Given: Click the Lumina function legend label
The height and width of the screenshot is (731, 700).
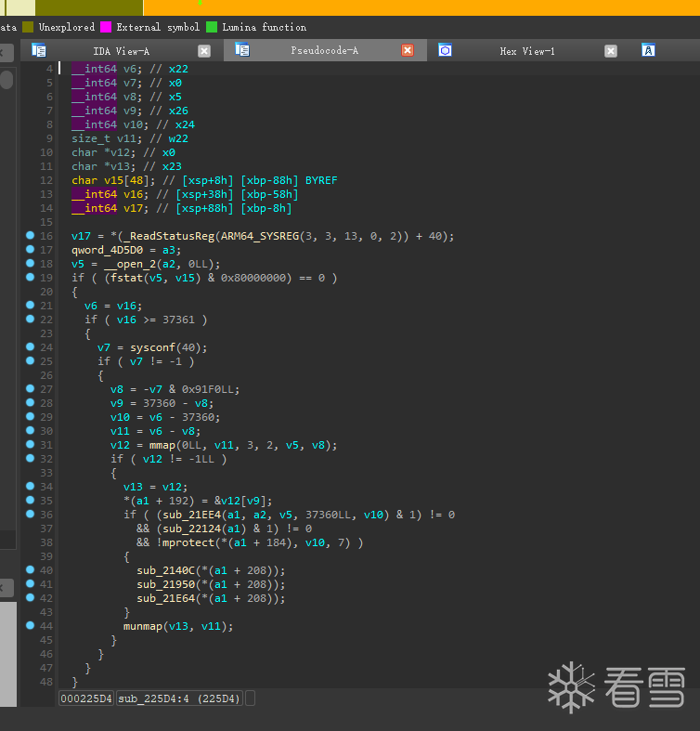Looking at the screenshot, I should click(x=265, y=27).
